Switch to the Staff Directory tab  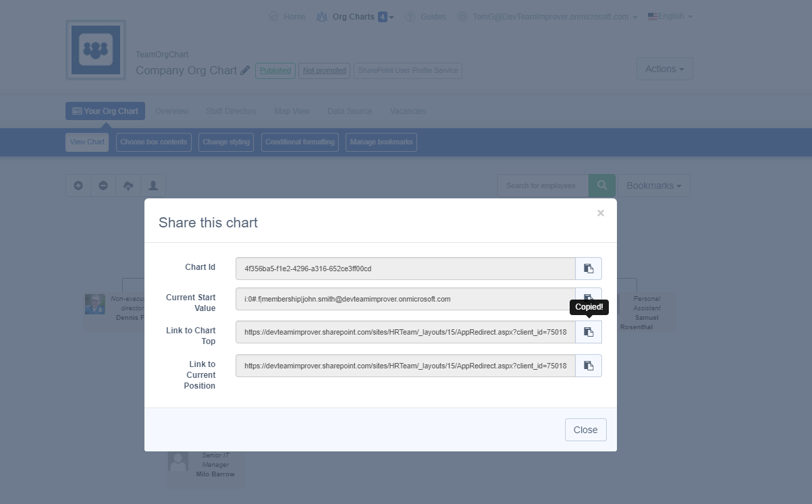point(232,111)
